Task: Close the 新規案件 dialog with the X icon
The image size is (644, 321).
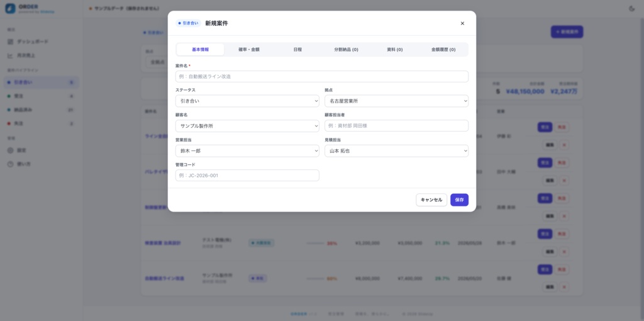Action: point(462,23)
